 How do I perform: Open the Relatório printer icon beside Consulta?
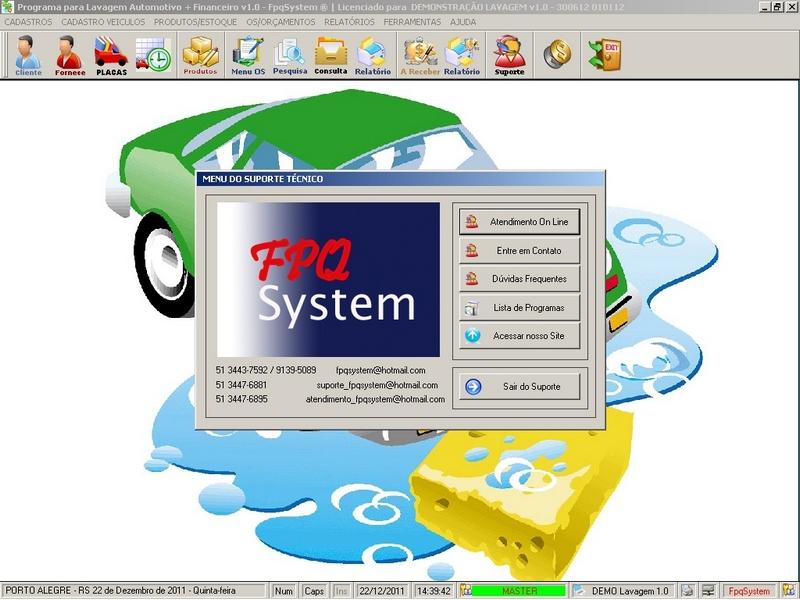click(x=373, y=56)
